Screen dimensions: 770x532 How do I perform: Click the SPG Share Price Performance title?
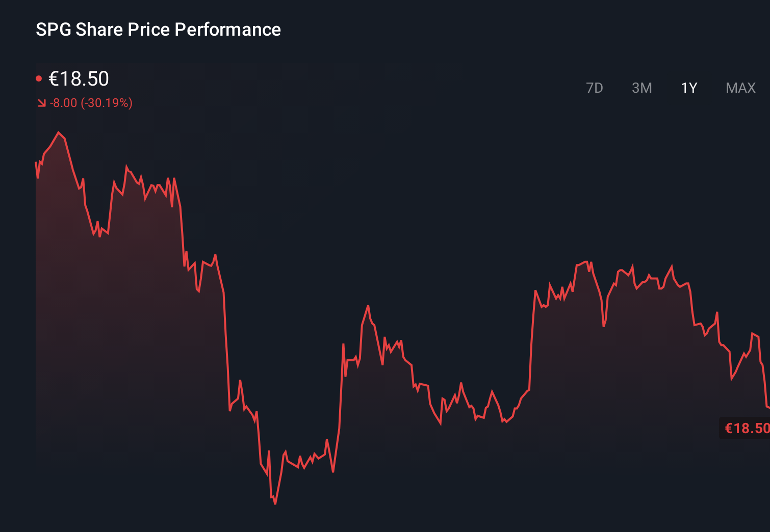click(158, 30)
